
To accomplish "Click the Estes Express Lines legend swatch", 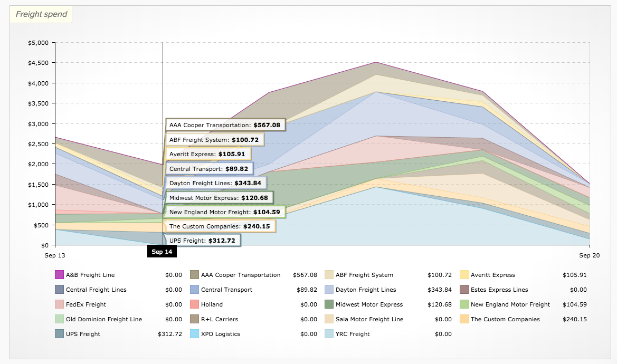I will pos(464,290).
